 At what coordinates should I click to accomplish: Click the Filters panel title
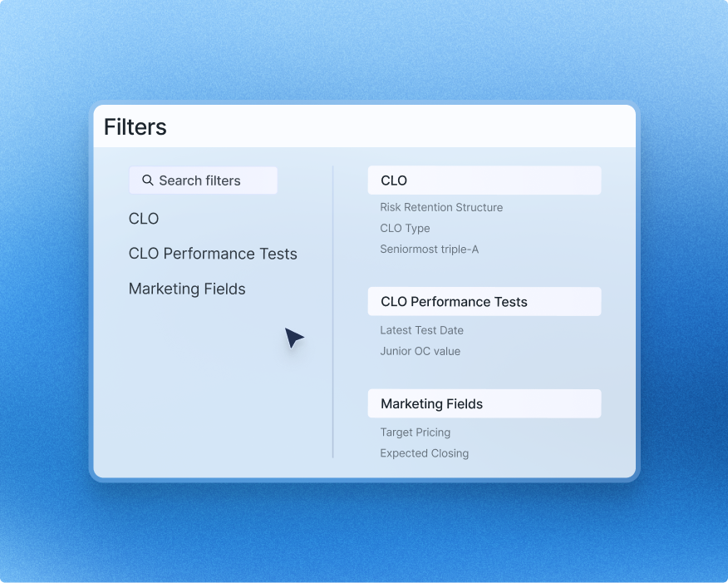click(135, 126)
